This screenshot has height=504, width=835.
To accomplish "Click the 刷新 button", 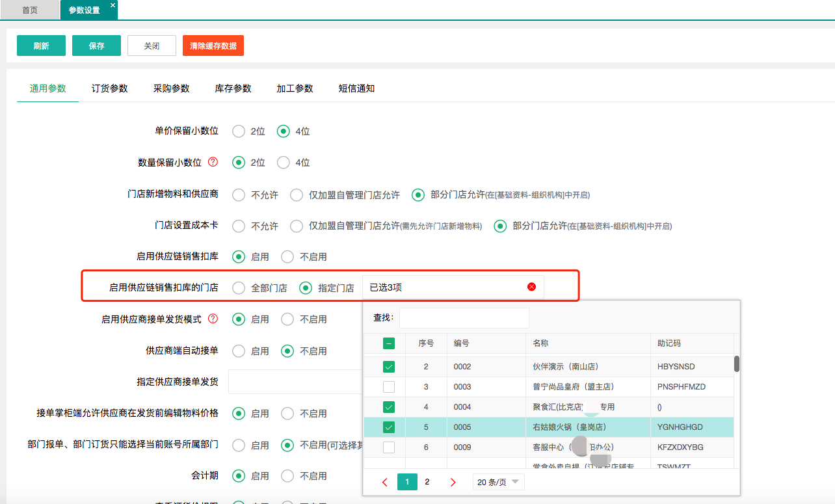I will pos(42,46).
